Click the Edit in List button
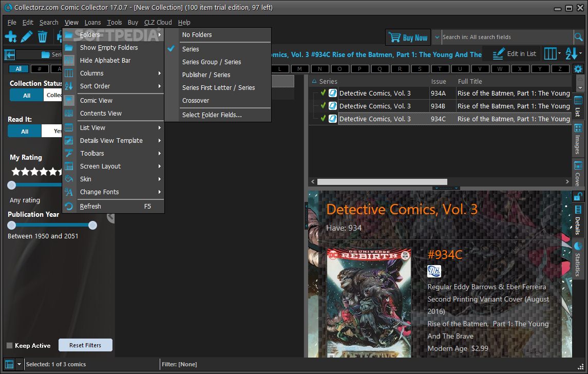Screen dimensions: 588x374 tap(514, 54)
